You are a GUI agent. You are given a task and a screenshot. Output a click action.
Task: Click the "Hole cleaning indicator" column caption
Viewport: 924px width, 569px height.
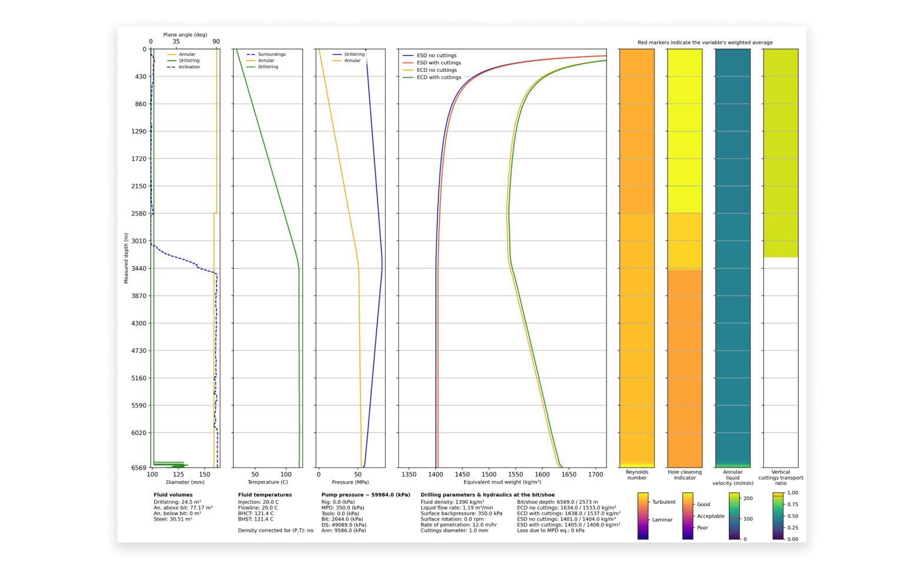684,475
